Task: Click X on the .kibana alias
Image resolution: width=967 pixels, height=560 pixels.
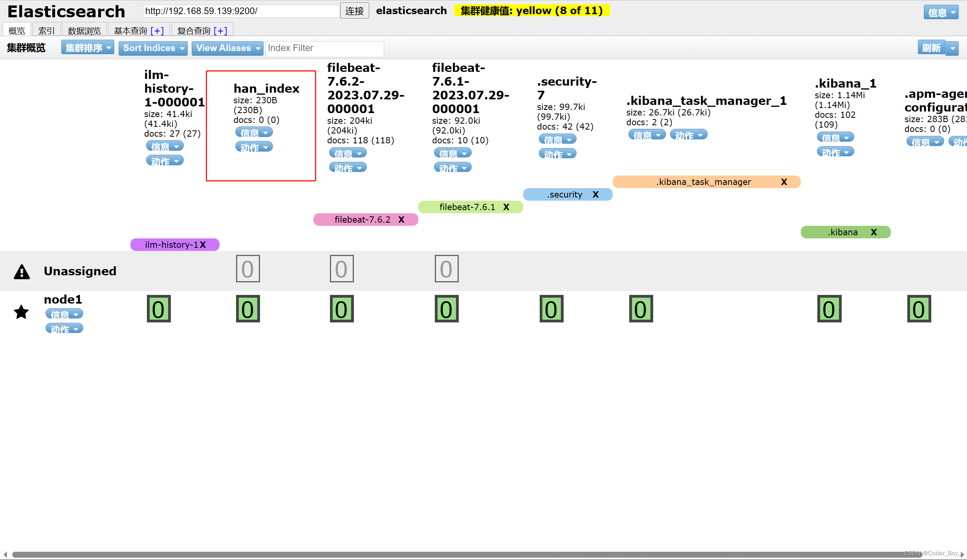Action: point(874,232)
